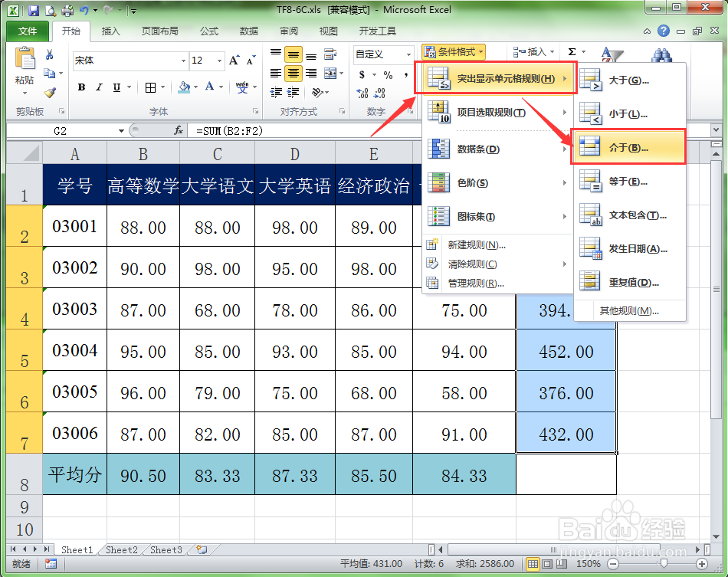Viewport: 728px width, 577px height.
Task: Click the Find binoculars icon
Action: [661, 56]
